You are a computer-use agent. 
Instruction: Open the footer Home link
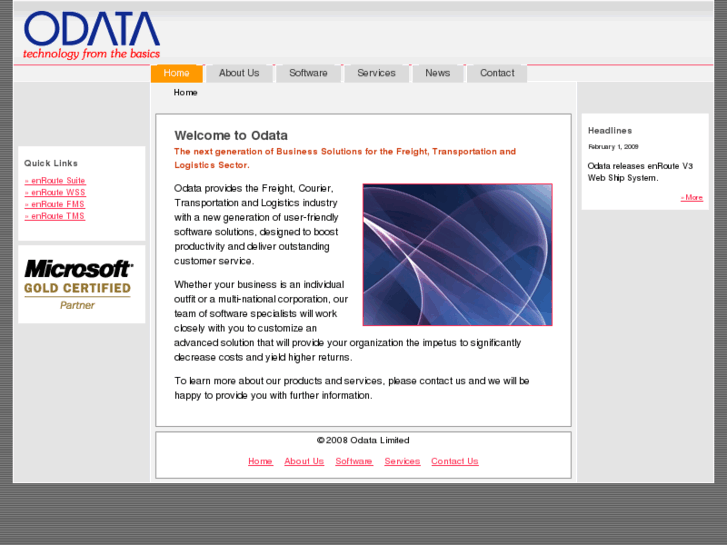click(261, 462)
